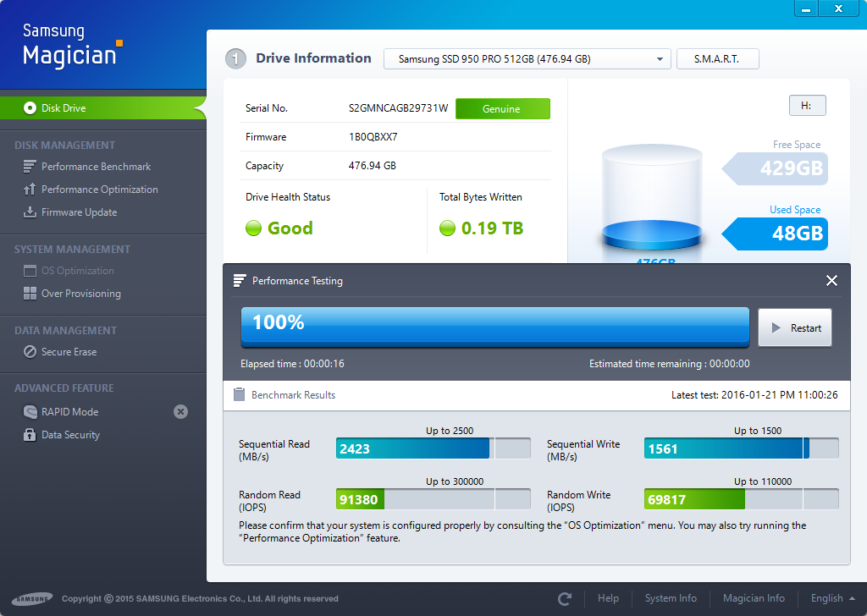This screenshot has width=867, height=616.
Task: Close the Performance Testing panel
Action: [x=831, y=281]
